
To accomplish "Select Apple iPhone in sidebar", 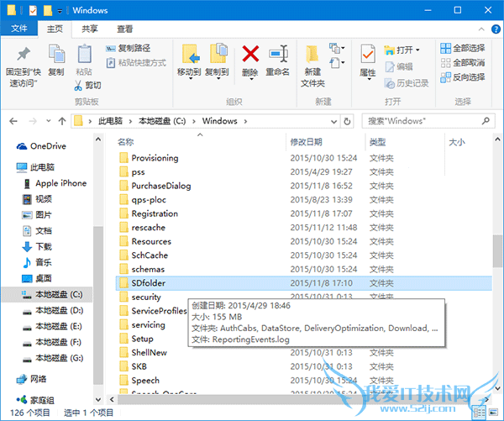I will 55,183.
